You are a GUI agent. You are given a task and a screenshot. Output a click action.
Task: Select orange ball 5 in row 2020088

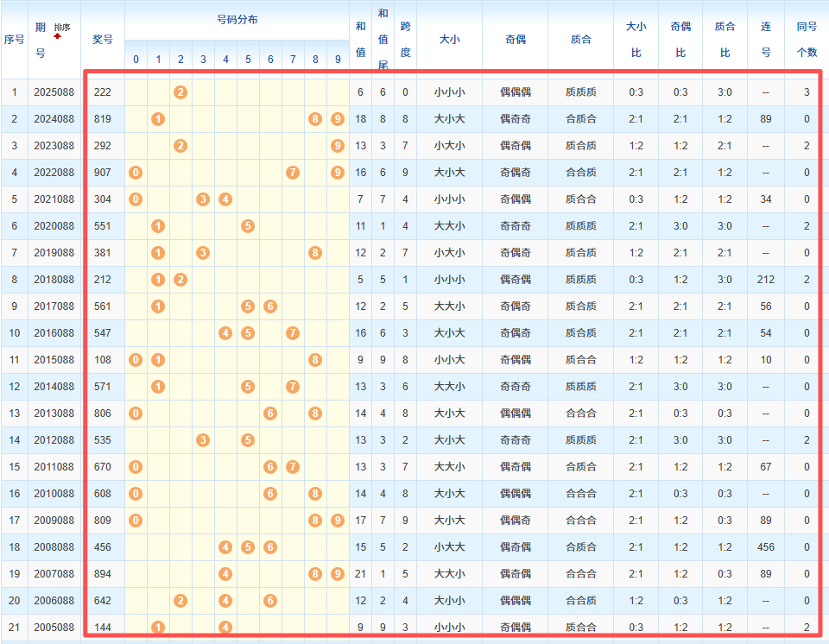click(x=248, y=226)
